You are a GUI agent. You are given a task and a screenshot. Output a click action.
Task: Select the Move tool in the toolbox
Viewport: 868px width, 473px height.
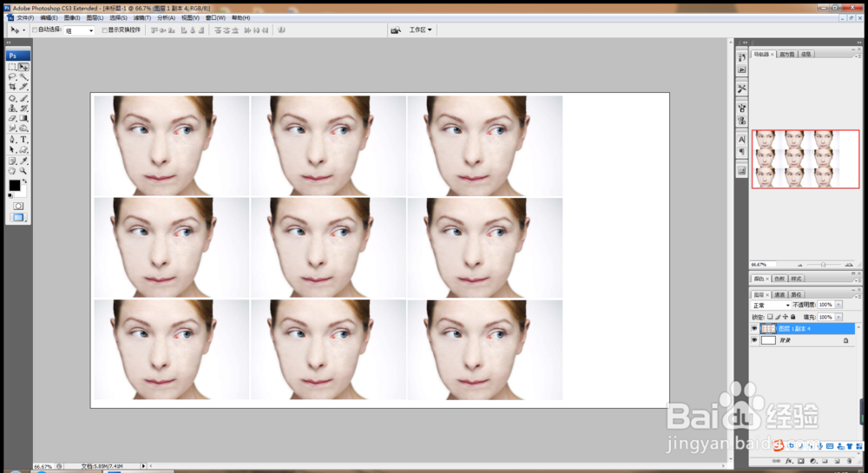(x=24, y=67)
